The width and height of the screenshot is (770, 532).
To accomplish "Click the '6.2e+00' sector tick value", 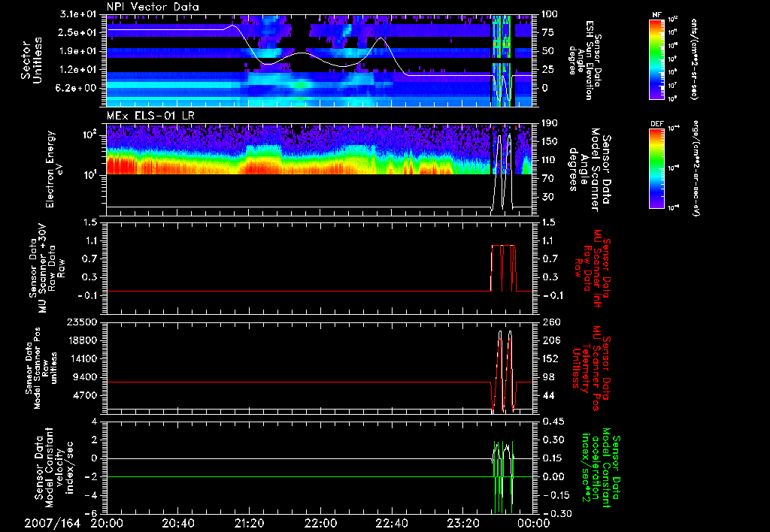I will (x=77, y=88).
